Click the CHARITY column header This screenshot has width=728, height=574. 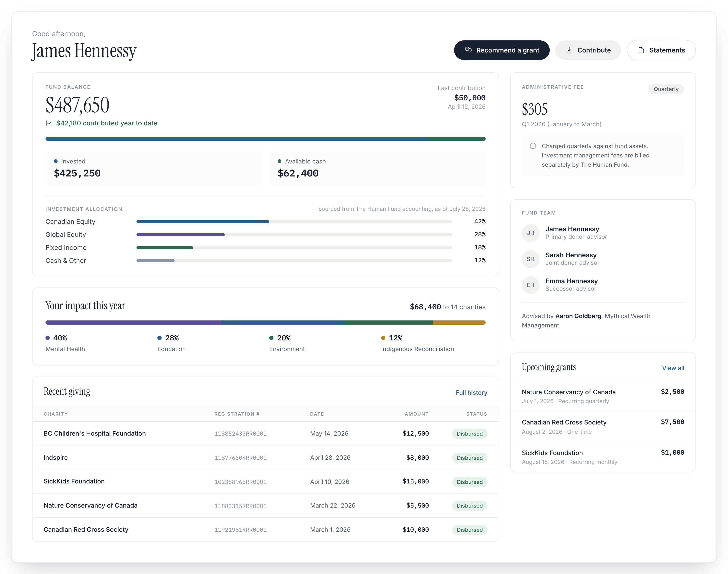tap(56, 414)
